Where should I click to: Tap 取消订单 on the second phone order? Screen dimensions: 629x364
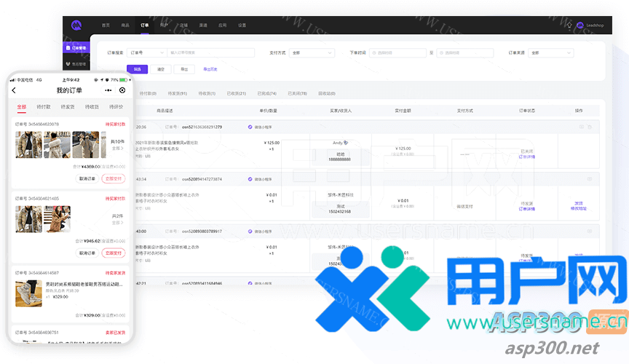coord(87,253)
